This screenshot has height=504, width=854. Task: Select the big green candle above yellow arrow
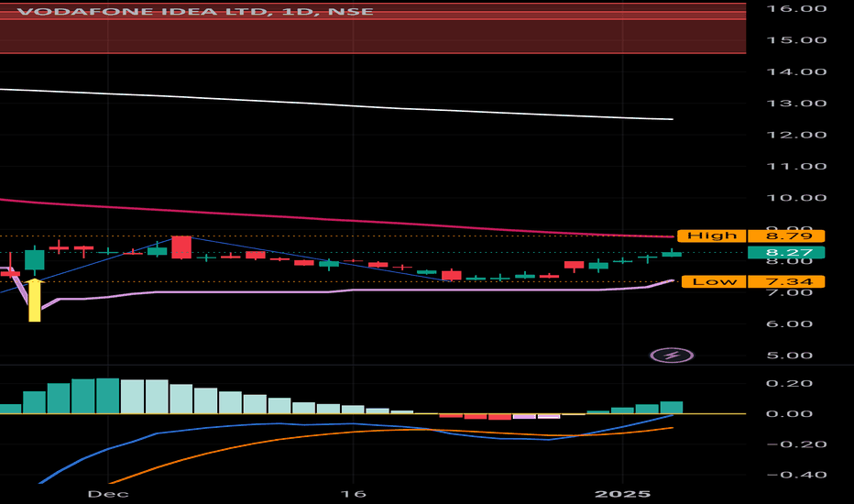34,260
